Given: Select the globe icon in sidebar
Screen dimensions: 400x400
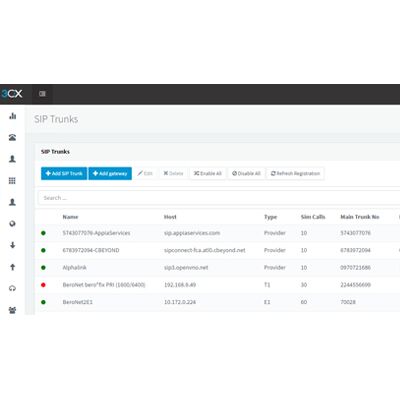Looking at the screenshot, I should tap(12, 224).
